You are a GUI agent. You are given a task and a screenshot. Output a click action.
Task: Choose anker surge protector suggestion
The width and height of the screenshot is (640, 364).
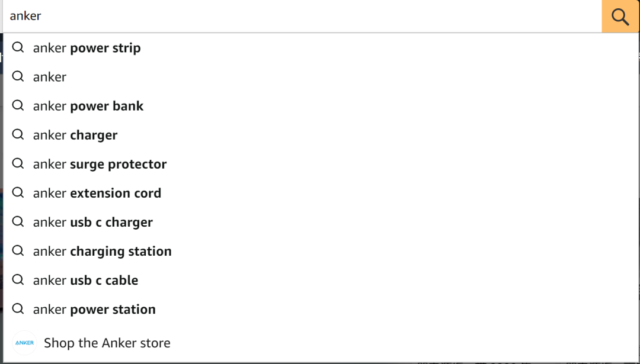pyautogui.click(x=321, y=164)
